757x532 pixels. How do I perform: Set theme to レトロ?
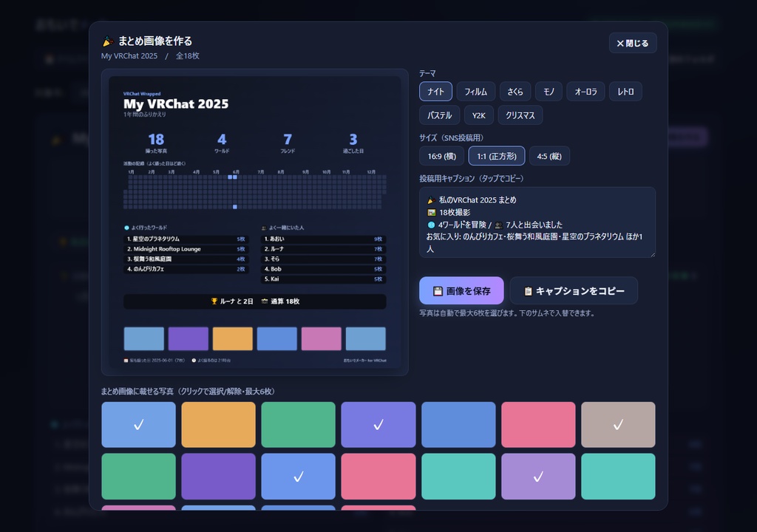pos(625,91)
